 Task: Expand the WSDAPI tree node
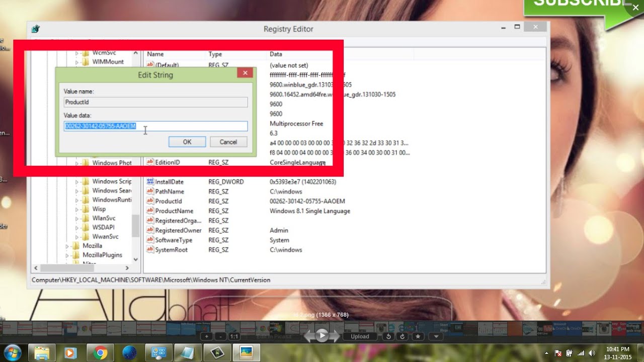pos(77,227)
